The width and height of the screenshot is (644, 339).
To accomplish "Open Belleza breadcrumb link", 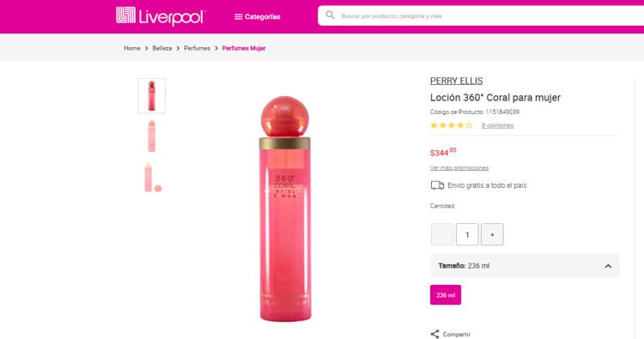I will coord(162,48).
